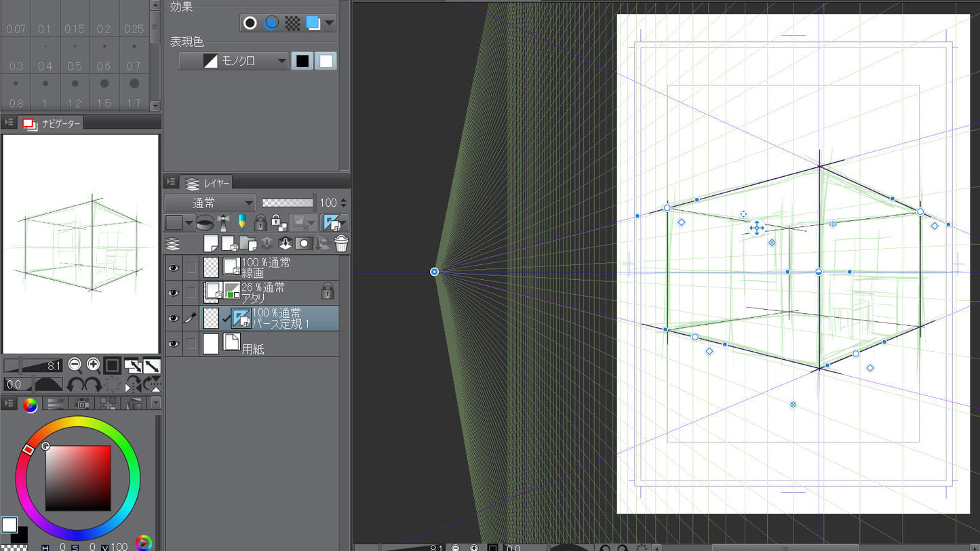Toggle visibility of the アタリ layer
This screenshot has width=980, height=551.
tap(174, 293)
